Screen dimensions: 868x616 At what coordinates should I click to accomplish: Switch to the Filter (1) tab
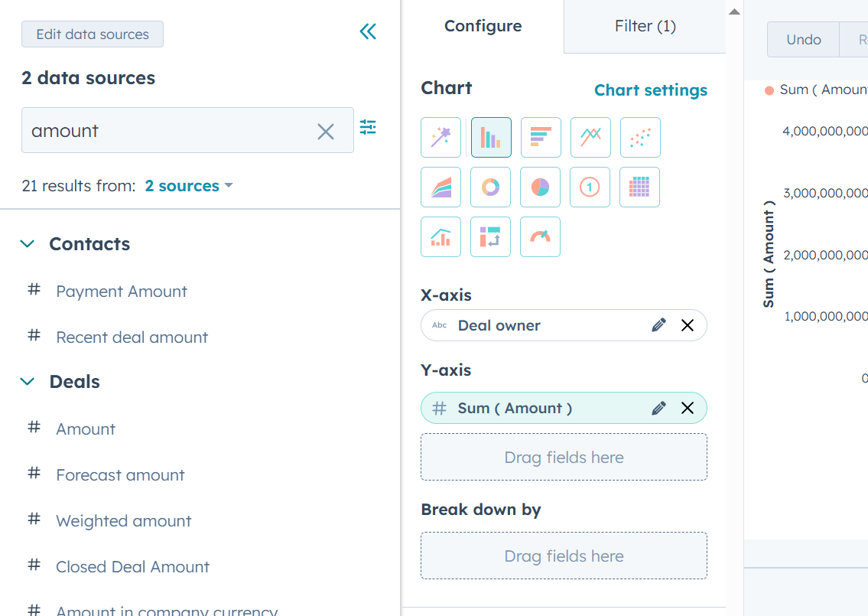click(645, 26)
